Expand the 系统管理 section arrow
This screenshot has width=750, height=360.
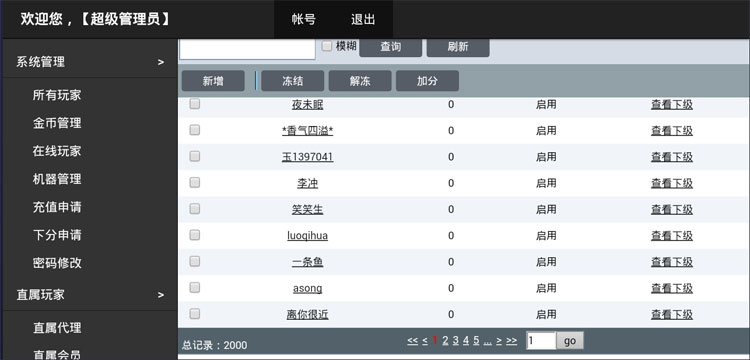(x=161, y=62)
